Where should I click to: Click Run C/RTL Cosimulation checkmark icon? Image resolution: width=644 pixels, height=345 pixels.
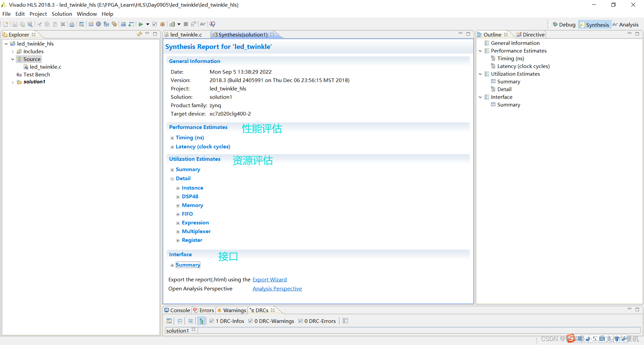[155, 24]
